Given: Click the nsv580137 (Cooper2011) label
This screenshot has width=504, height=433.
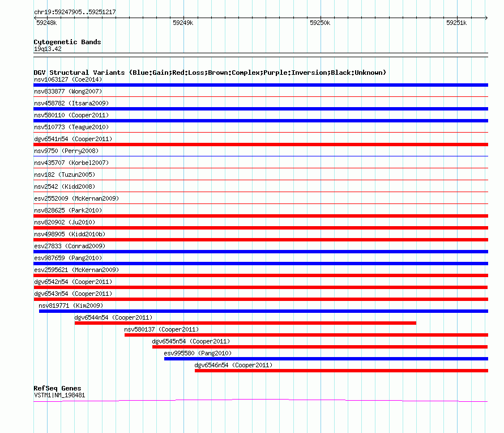Looking at the screenshot, I should (161, 329).
